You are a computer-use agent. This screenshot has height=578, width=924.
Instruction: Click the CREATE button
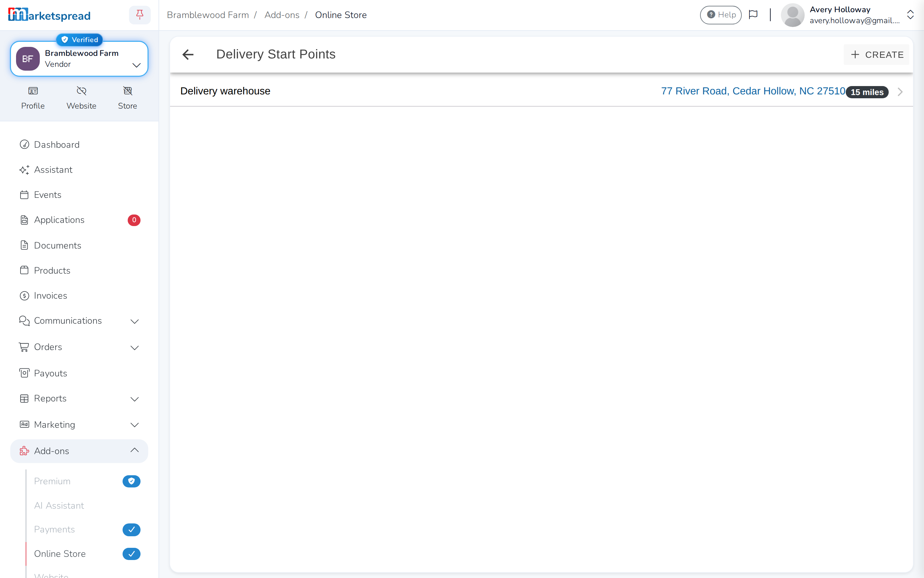click(877, 55)
